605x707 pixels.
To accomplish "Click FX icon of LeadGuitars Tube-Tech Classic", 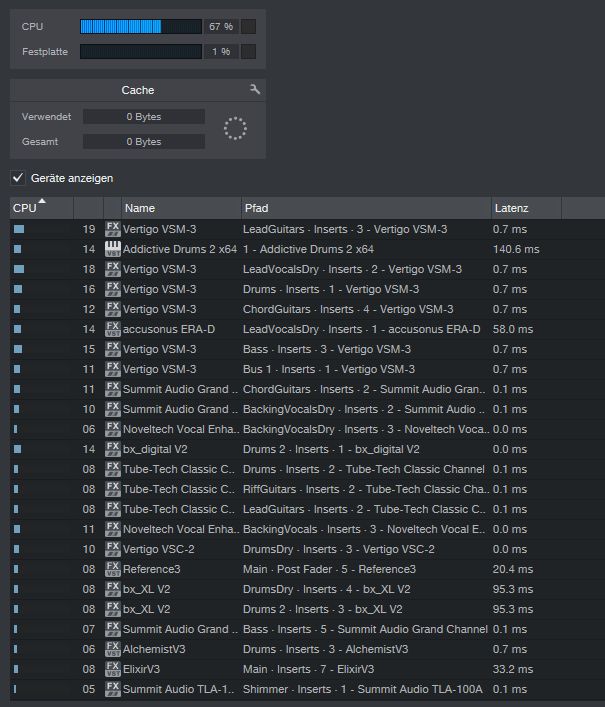I will [113, 509].
